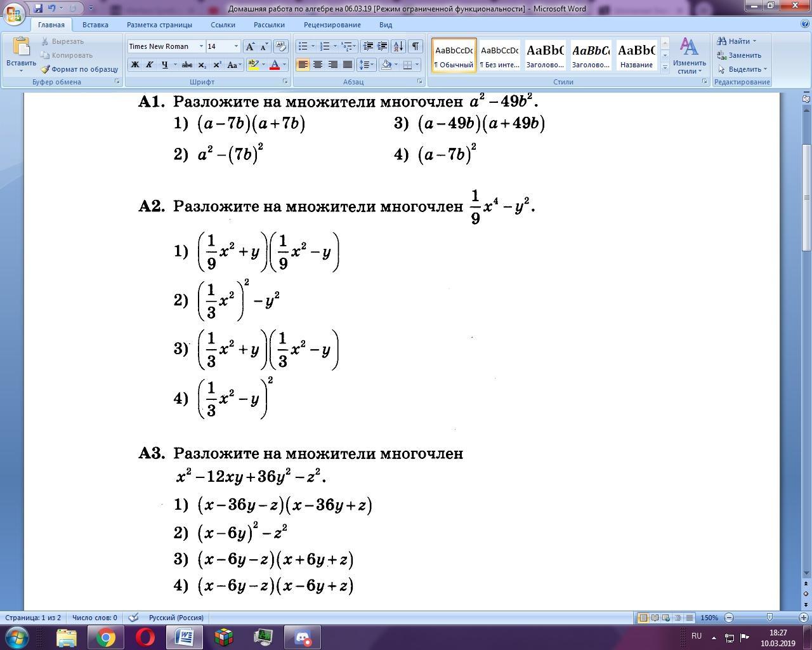Screen dimensions: 812x650
Task: Open the change case (Aa) dropdown
Action: click(233, 65)
